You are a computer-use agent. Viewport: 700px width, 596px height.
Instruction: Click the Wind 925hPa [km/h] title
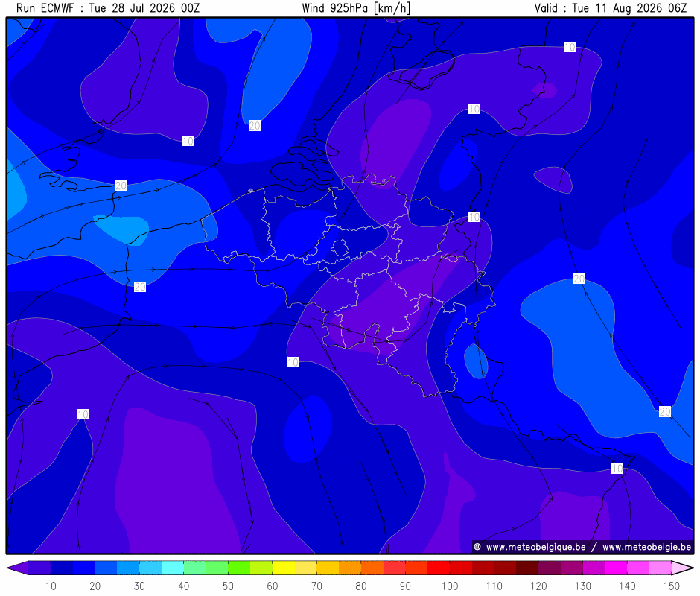[x=356, y=8]
